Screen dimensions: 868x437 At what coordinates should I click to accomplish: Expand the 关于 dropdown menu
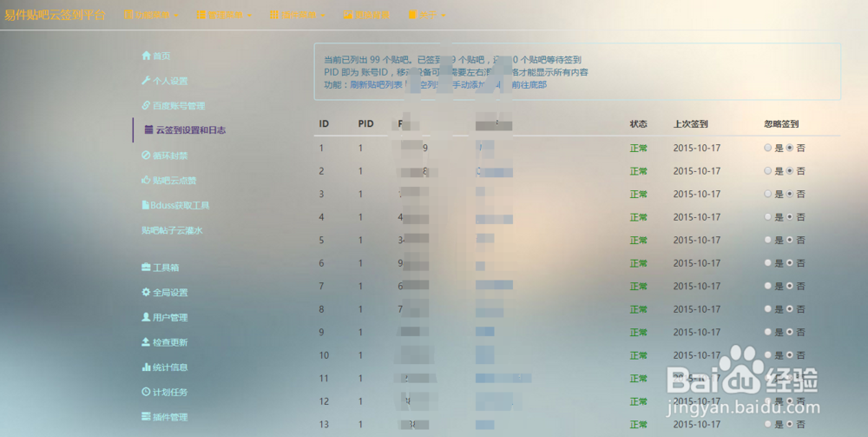click(x=427, y=15)
